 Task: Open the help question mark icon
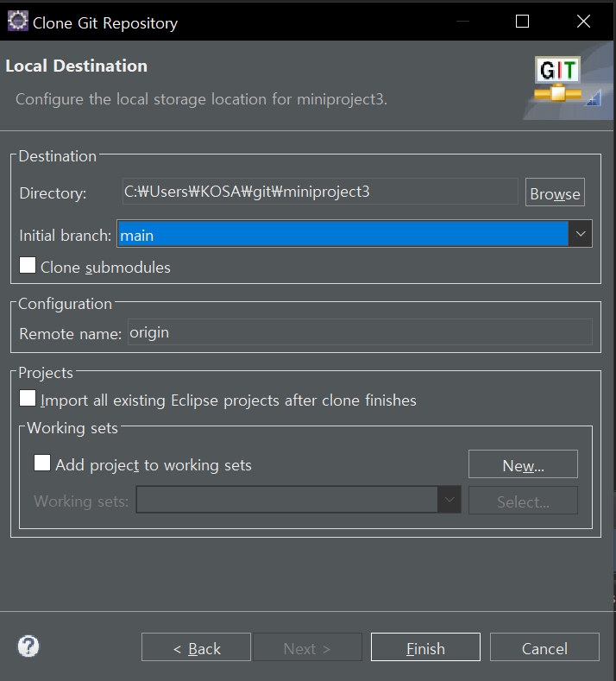click(x=28, y=646)
